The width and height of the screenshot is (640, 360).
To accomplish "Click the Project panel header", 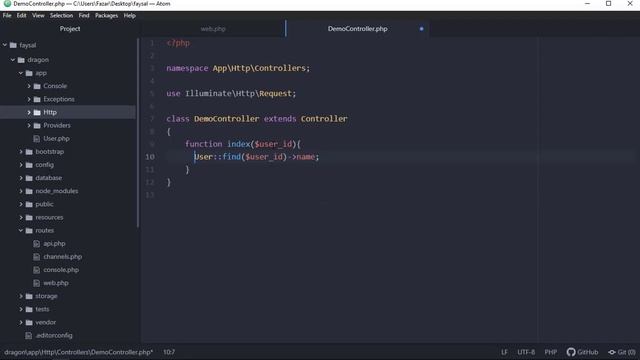I will [x=70, y=29].
